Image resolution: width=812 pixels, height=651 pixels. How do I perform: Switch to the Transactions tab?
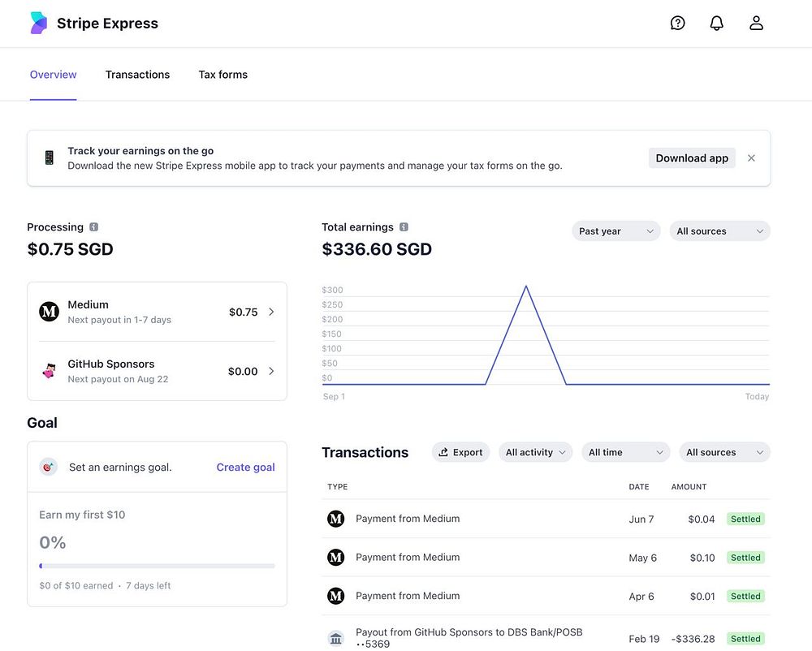pos(137,75)
